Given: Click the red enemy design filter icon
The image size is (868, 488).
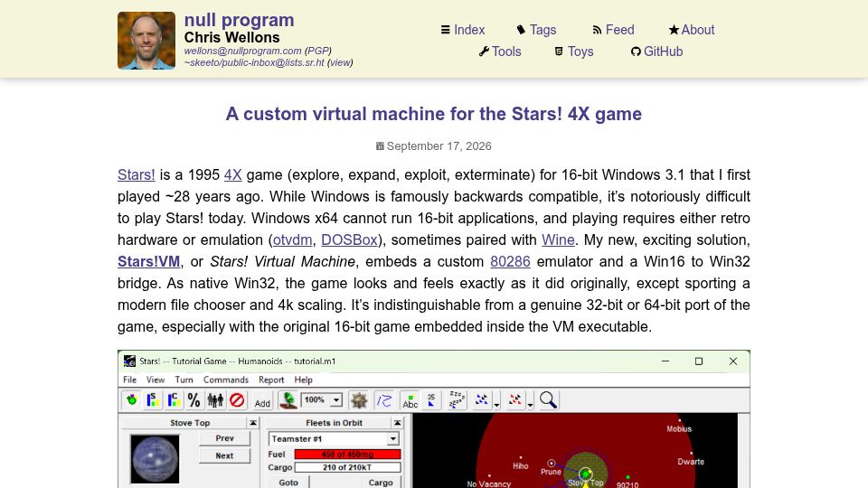Looking at the screenshot, I should pos(515,400).
